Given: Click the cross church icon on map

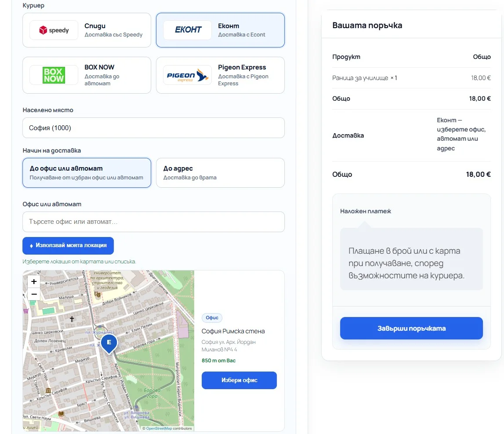Looking at the screenshot, I should coord(72,318).
